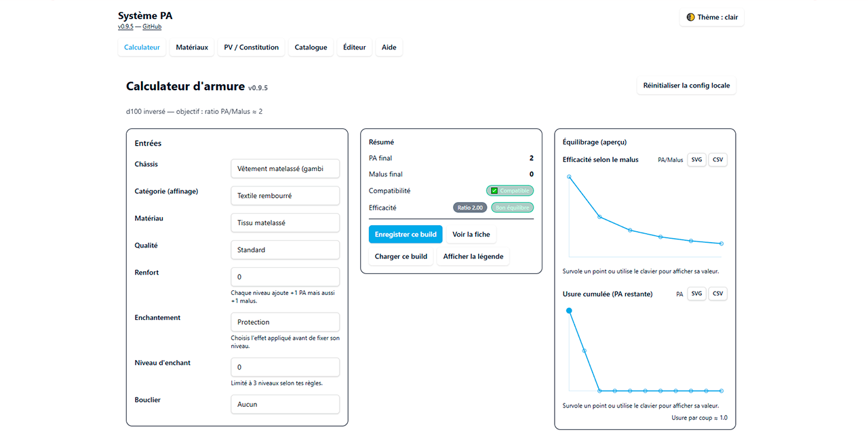The height and width of the screenshot is (434, 868).
Task: Click Réinitialiser la config locale
Action: [686, 86]
